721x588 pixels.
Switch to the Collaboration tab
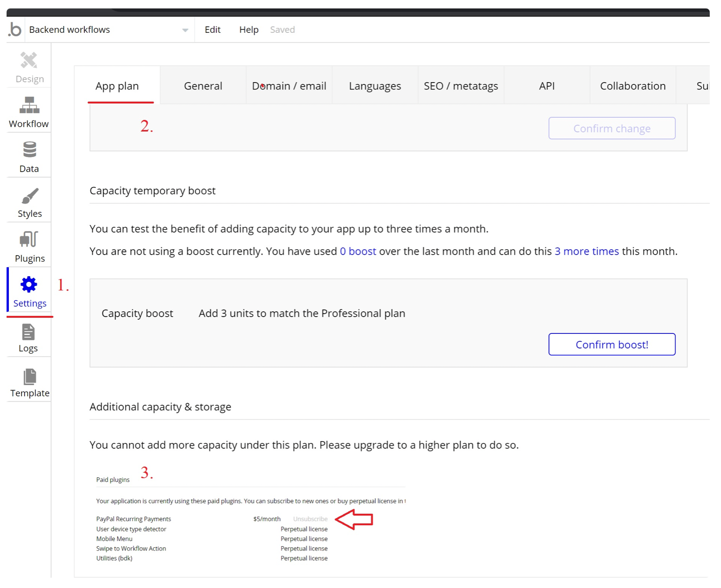(x=632, y=86)
